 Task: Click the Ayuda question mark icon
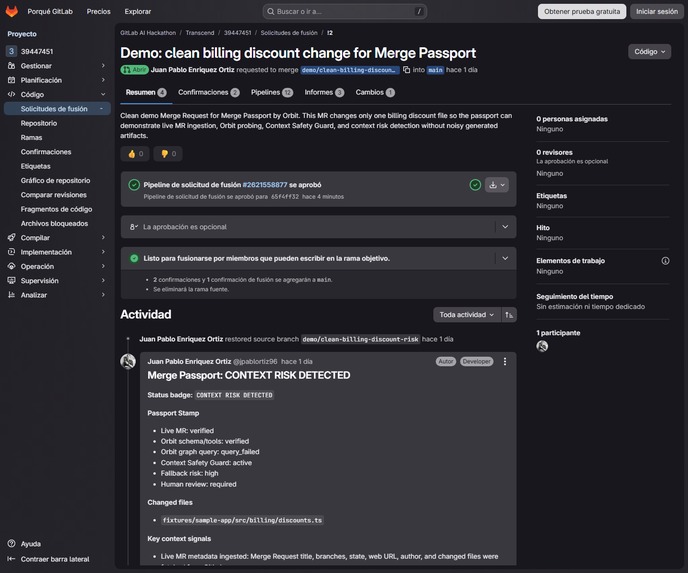click(11, 544)
